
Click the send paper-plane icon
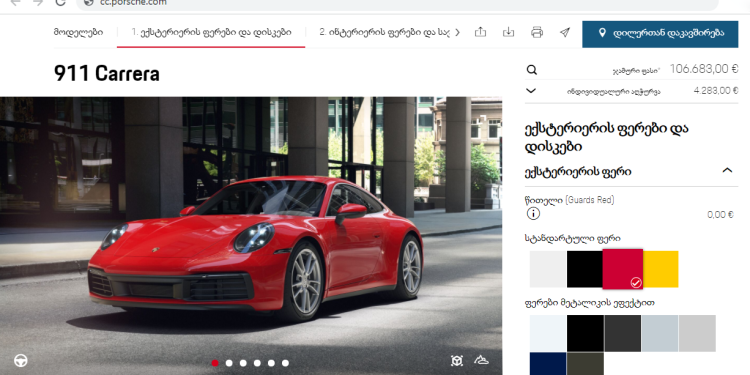(565, 33)
